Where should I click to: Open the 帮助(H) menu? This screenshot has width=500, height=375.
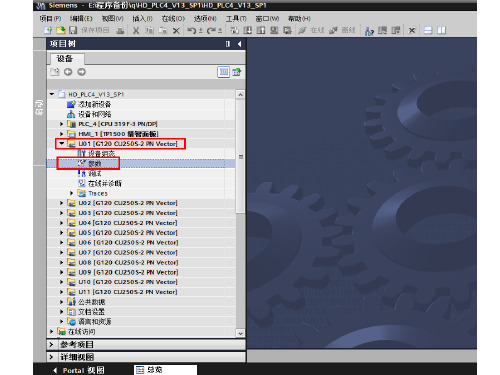(299, 19)
